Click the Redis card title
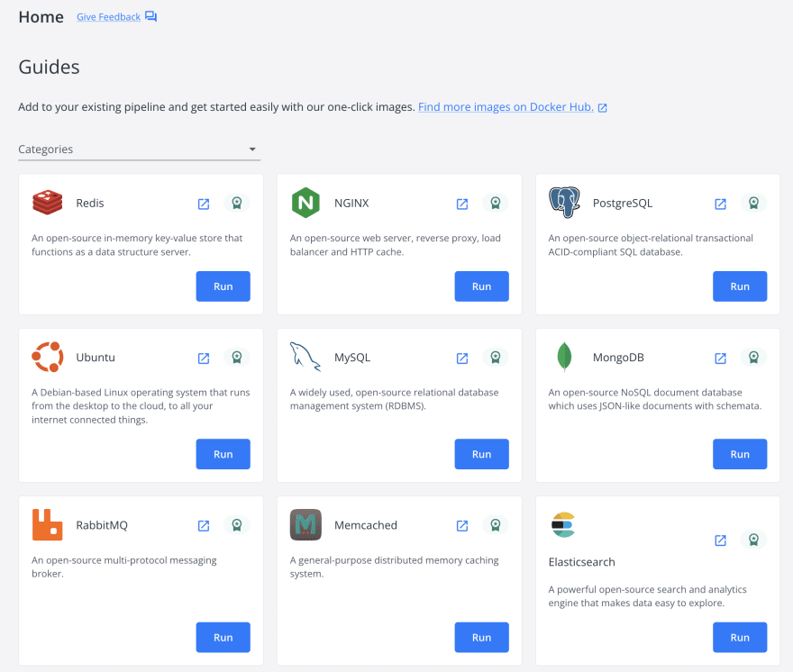The height and width of the screenshot is (672, 793). 90,204
